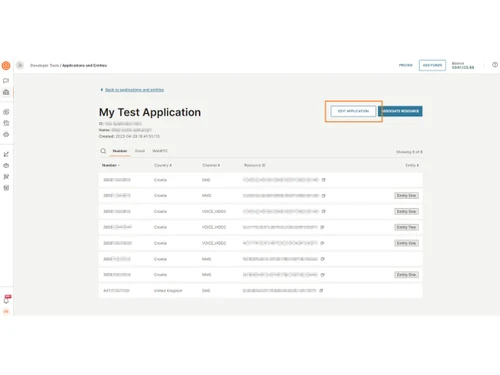Screen dimensions: 500x375
Task: Copy resource ID in the Croatia SMS row
Action: 323,180
